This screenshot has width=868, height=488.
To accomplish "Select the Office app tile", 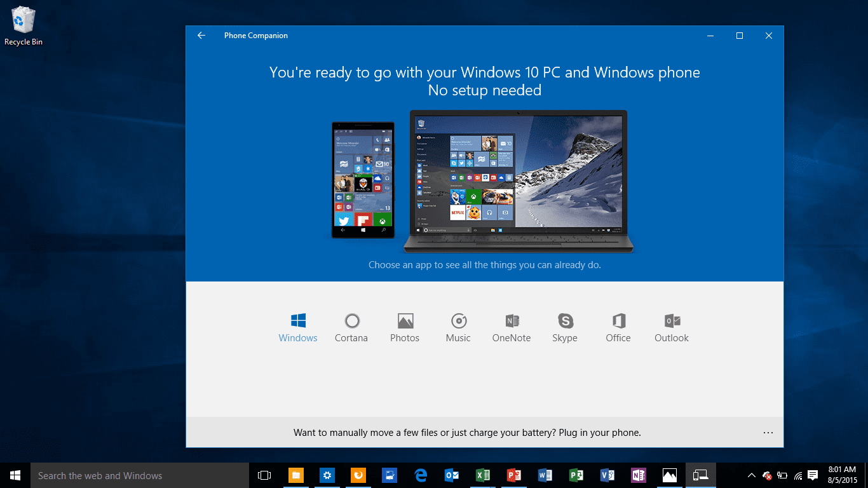I will pyautogui.click(x=618, y=328).
